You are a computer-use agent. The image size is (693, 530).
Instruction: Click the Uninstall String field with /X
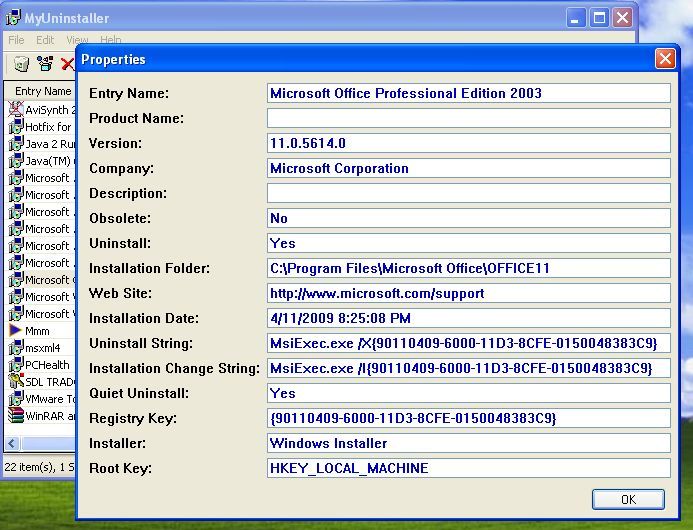(468, 343)
